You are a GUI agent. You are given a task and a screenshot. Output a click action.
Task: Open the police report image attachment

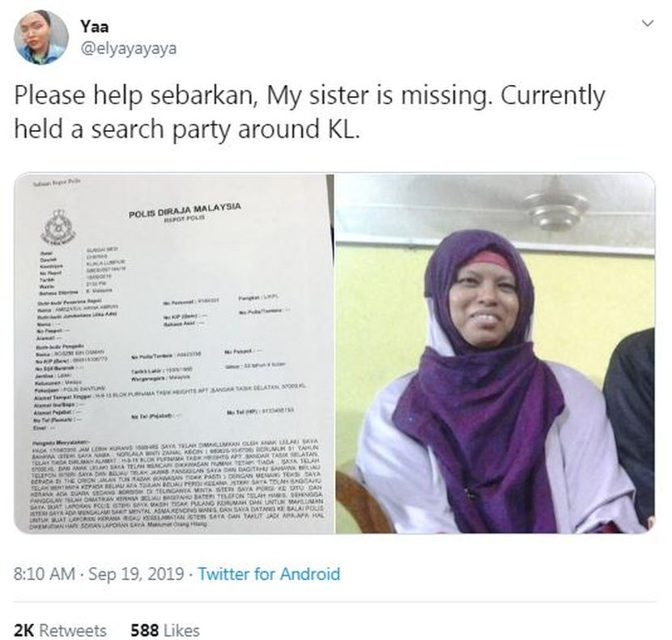pos(173,354)
